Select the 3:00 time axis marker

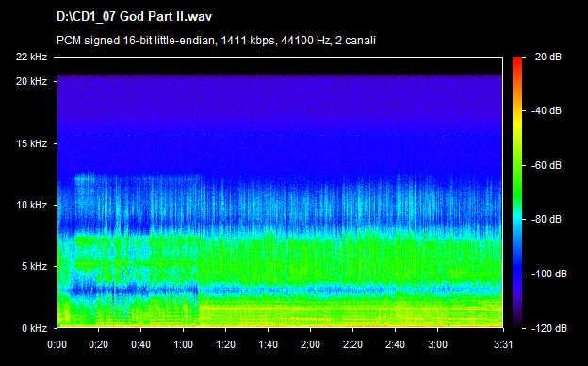tap(437, 344)
